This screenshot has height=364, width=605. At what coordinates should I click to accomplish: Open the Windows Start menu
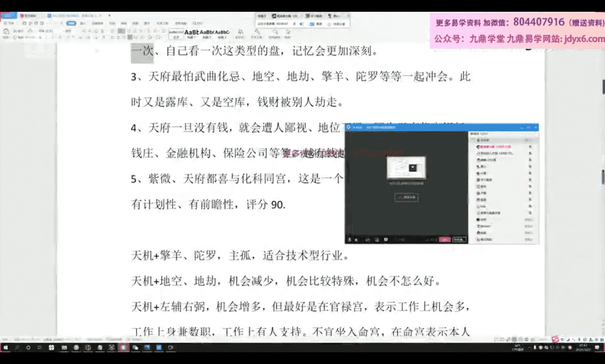6,348
